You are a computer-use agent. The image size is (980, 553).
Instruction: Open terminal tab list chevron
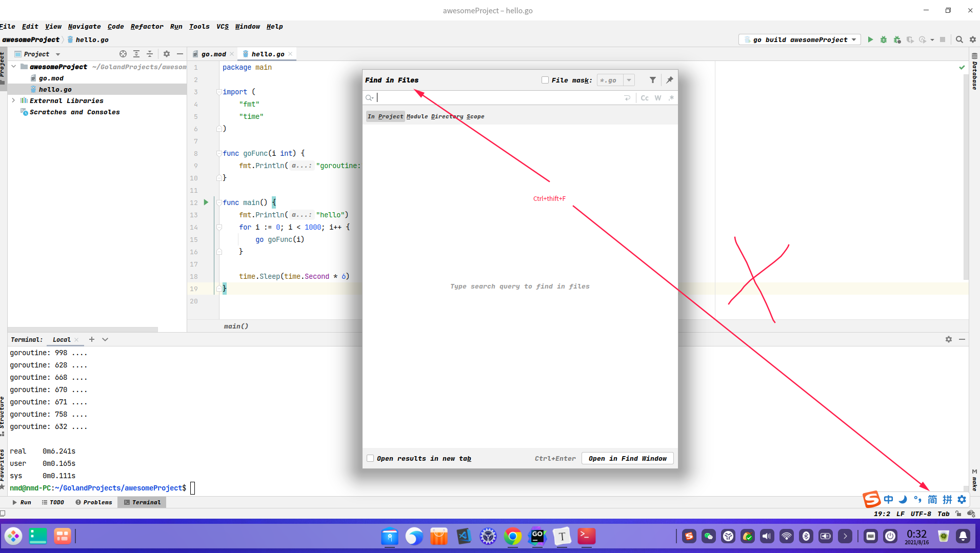coord(105,339)
